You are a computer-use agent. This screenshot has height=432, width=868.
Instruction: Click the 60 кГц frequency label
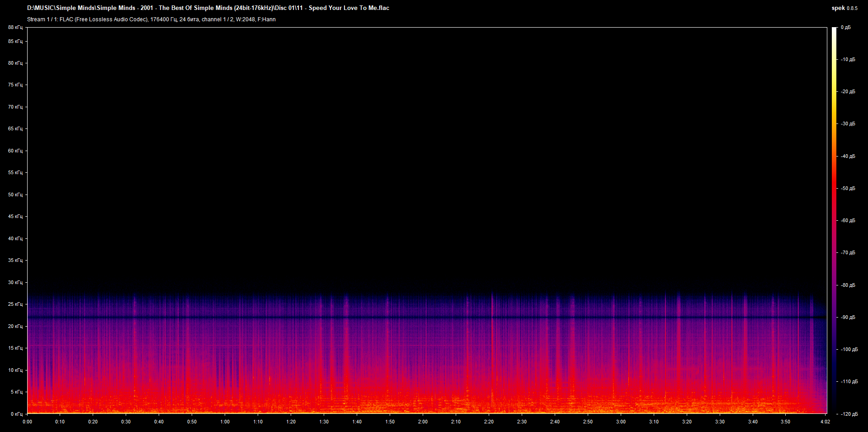pos(15,151)
